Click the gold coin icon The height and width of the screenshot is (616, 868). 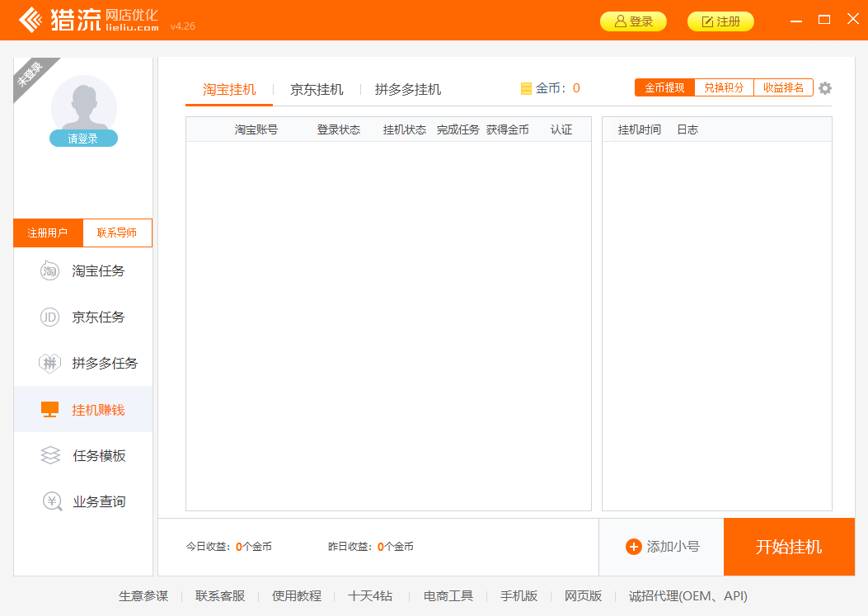[526, 88]
